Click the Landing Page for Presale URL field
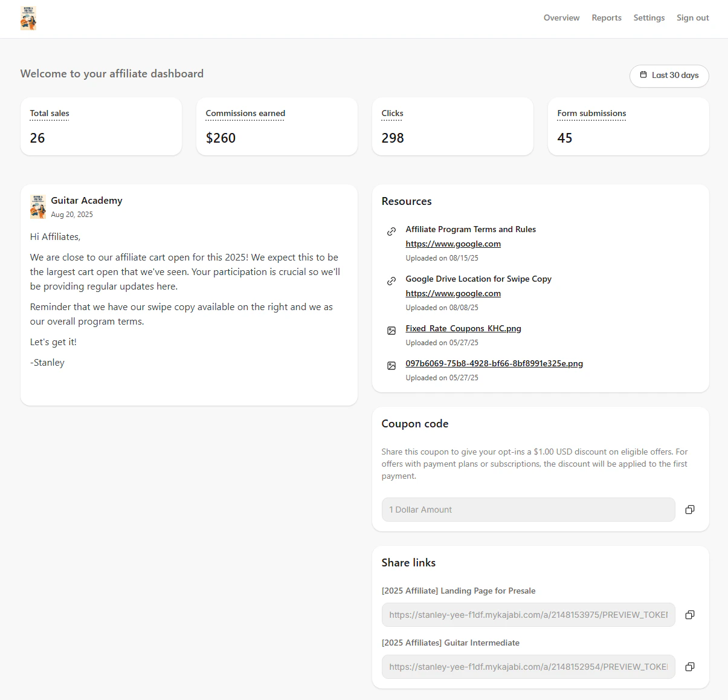The width and height of the screenshot is (728, 700). pyautogui.click(x=528, y=615)
